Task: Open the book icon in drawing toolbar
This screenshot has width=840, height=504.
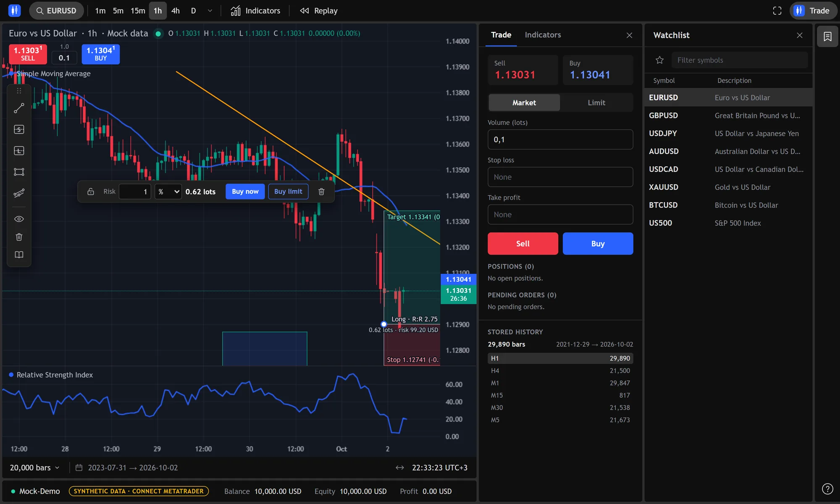Action: click(19, 255)
